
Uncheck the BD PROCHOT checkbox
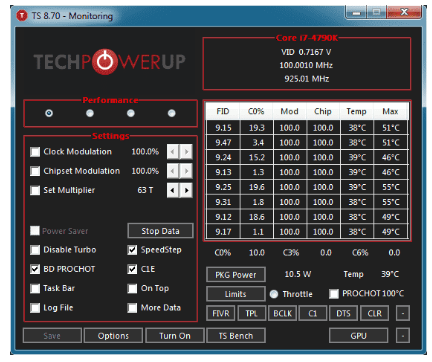point(35,269)
